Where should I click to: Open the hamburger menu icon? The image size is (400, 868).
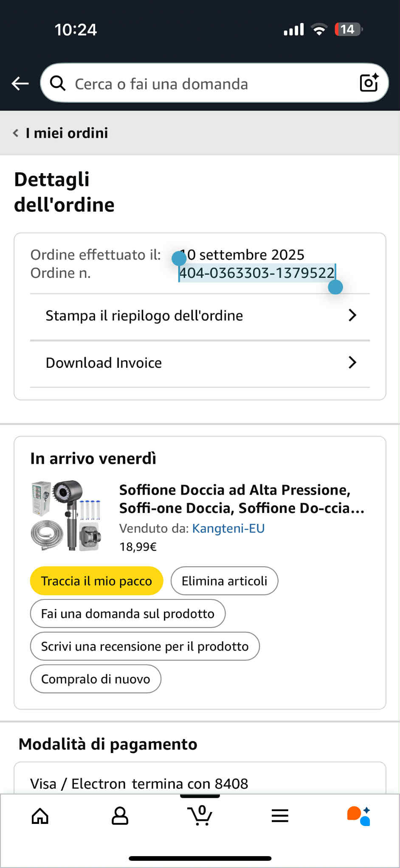(280, 815)
